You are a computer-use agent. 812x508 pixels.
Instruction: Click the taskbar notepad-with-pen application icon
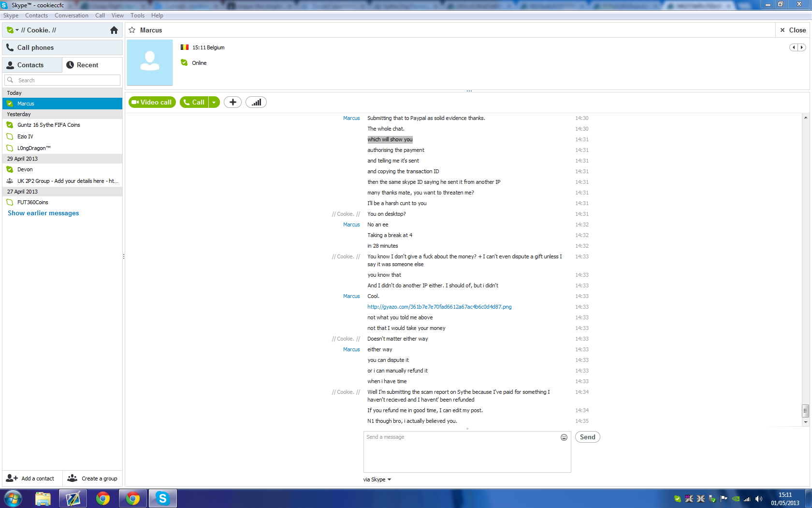(73, 498)
